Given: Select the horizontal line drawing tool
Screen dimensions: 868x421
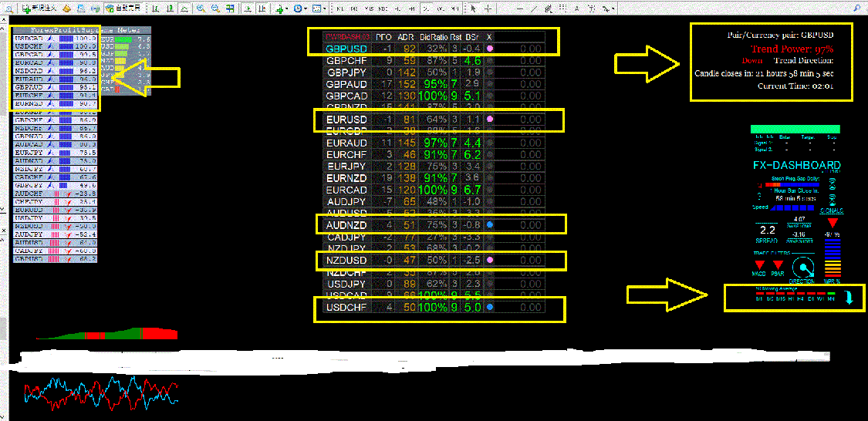Looking at the screenshot, I should (x=520, y=8).
